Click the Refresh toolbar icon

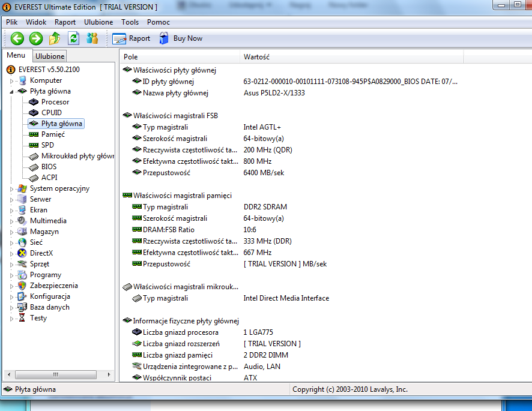[x=73, y=38]
